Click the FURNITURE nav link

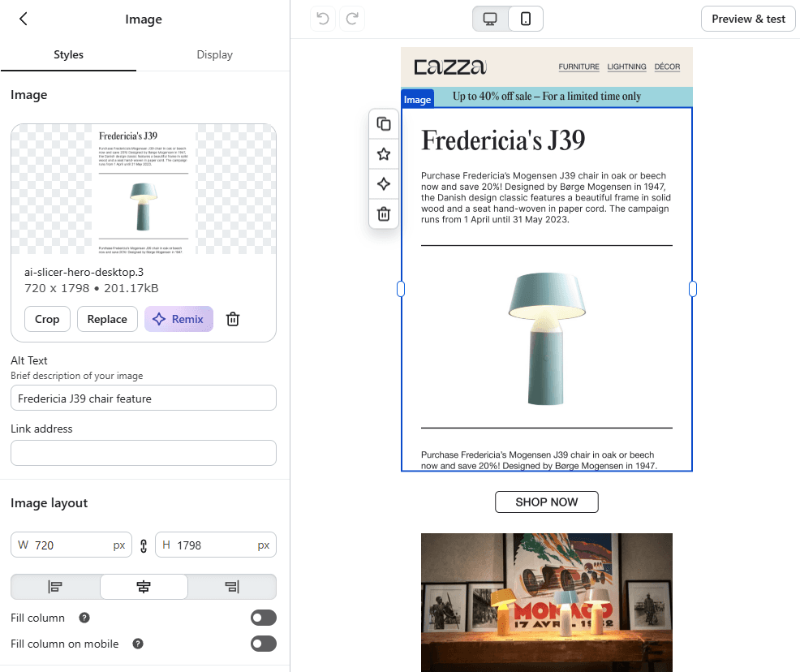(578, 67)
